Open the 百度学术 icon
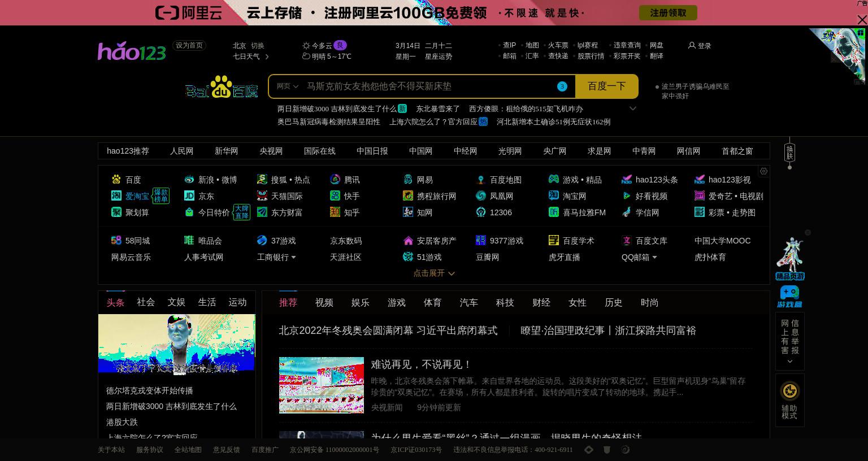This screenshot has width=868, height=461. (x=554, y=241)
